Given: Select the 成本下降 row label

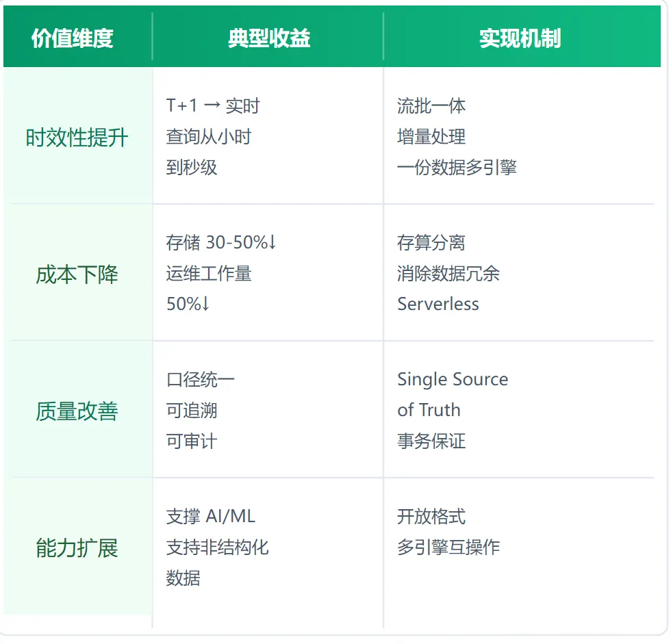Looking at the screenshot, I should tap(77, 275).
